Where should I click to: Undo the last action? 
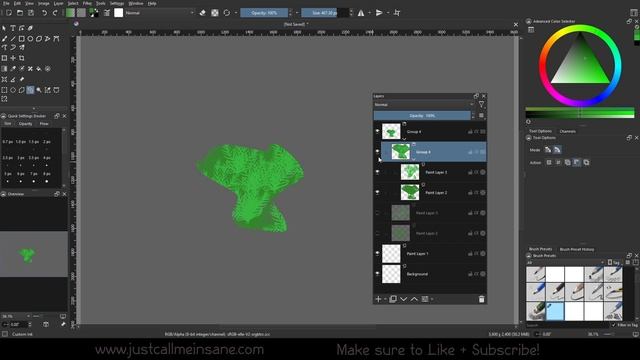(x=44, y=13)
